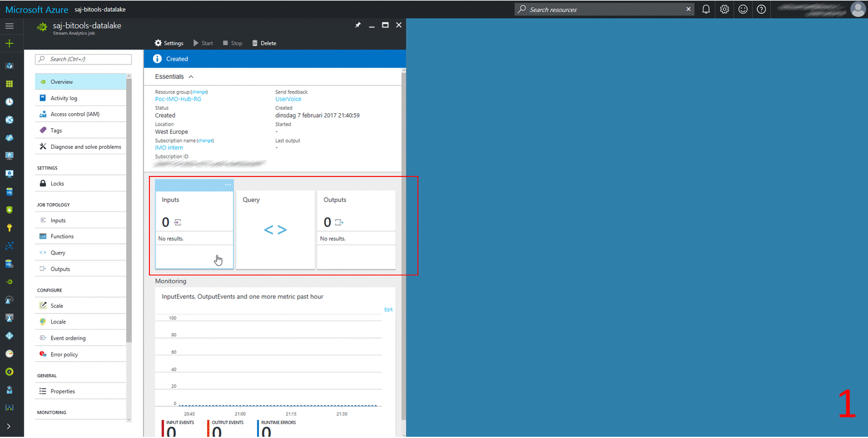Collapse the Essentials section
This screenshot has width=868, height=438.
190,77
